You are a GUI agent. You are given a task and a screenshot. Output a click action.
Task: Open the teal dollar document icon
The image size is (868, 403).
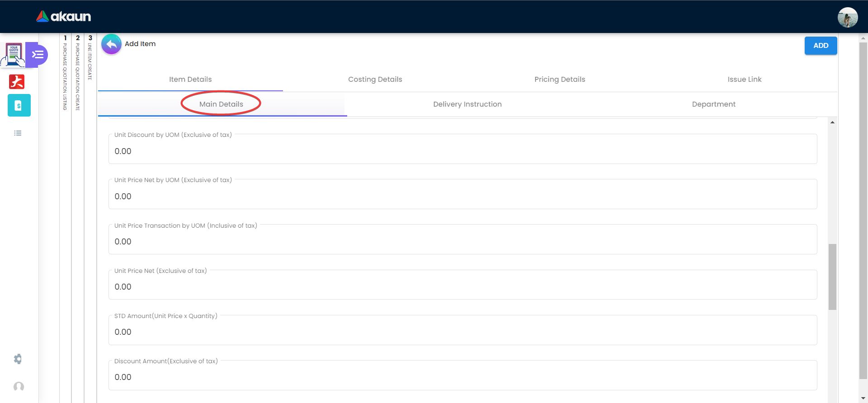19,105
